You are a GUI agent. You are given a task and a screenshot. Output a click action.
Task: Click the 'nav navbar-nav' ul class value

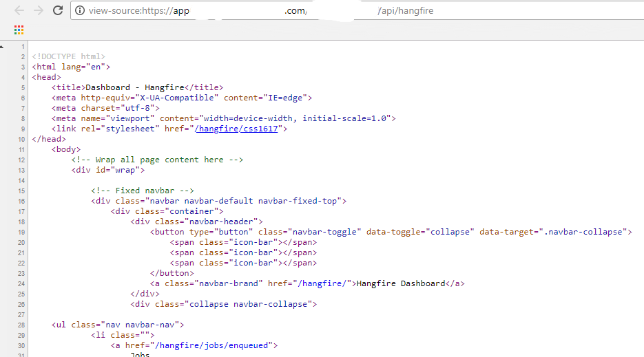click(x=140, y=325)
